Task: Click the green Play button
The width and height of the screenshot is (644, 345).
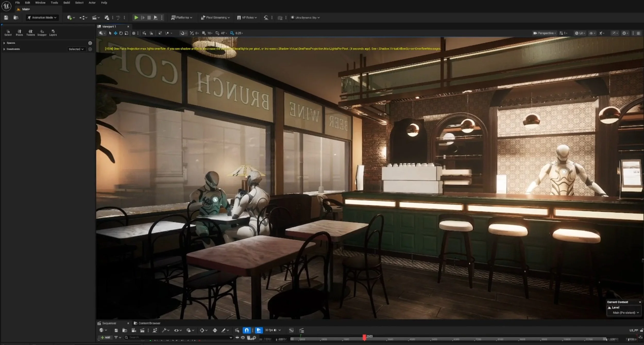Action: 136,17
